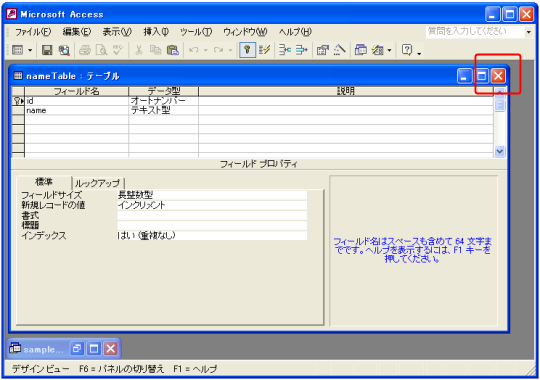Viewport: 540px width, 380px height.
Task: Expand the New Object dropdown arrow
Action: pos(390,51)
